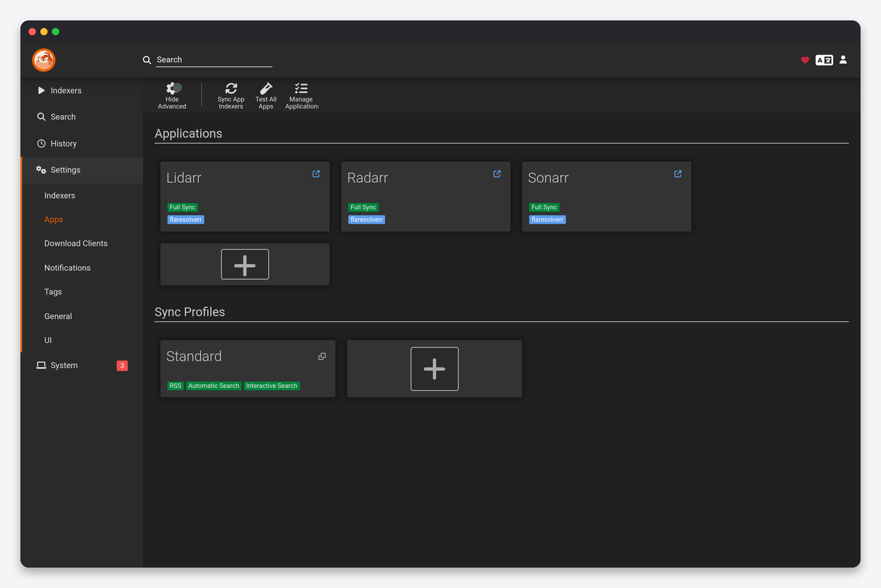Close window with red button

32,32
